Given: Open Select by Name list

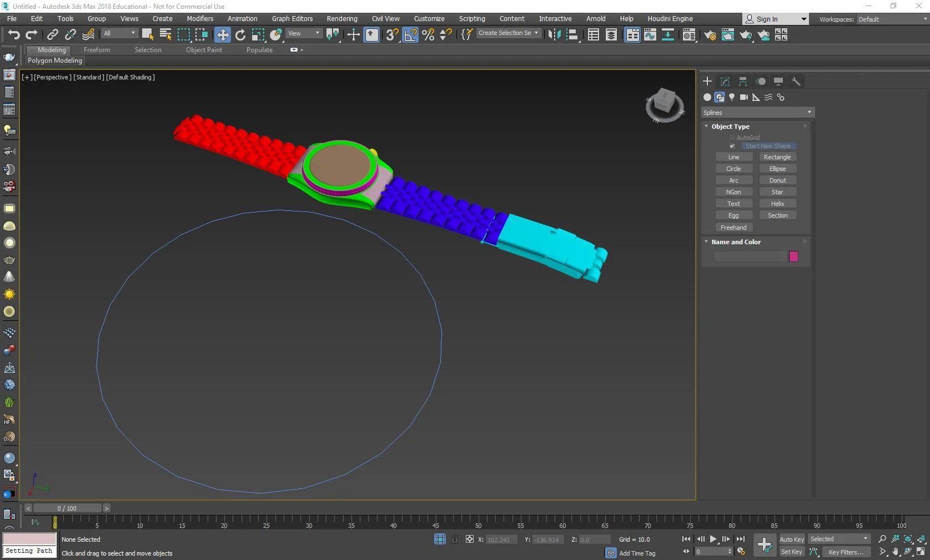Looking at the screenshot, I should point(165,35).
